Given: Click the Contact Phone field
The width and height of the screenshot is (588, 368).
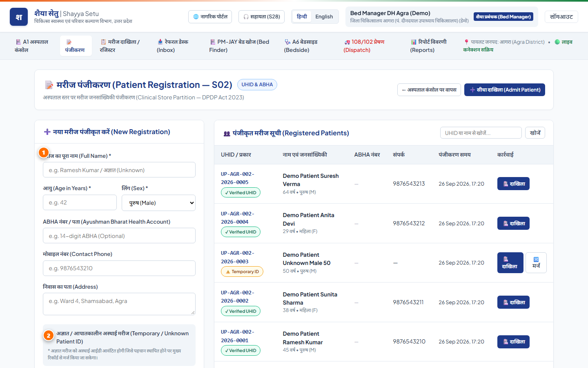Looking at the screenshot, I should (x=119, y=268).
